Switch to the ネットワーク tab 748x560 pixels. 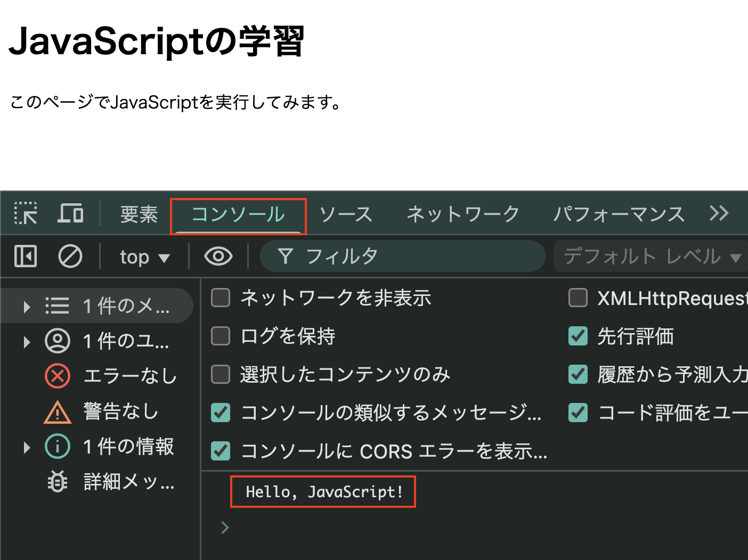tap(462, 214)
